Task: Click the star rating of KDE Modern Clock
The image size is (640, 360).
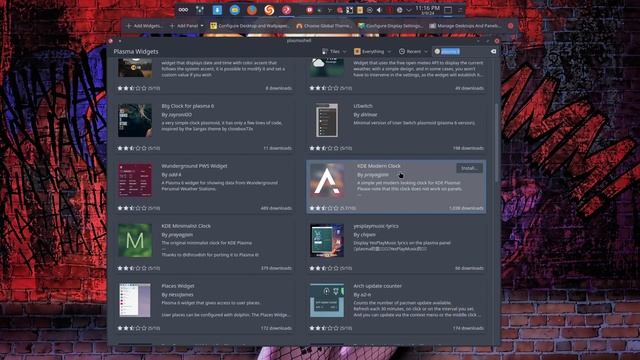Action: tap(324, 208)
